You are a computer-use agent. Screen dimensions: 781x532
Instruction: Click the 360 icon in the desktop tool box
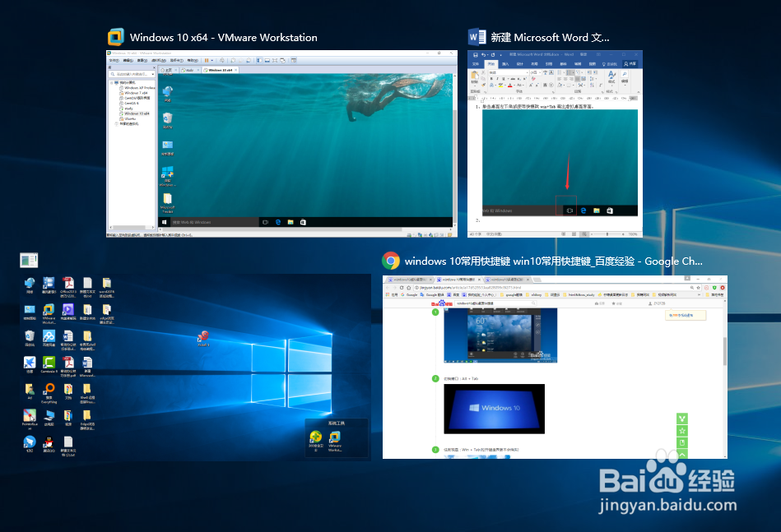click(316, 439)
